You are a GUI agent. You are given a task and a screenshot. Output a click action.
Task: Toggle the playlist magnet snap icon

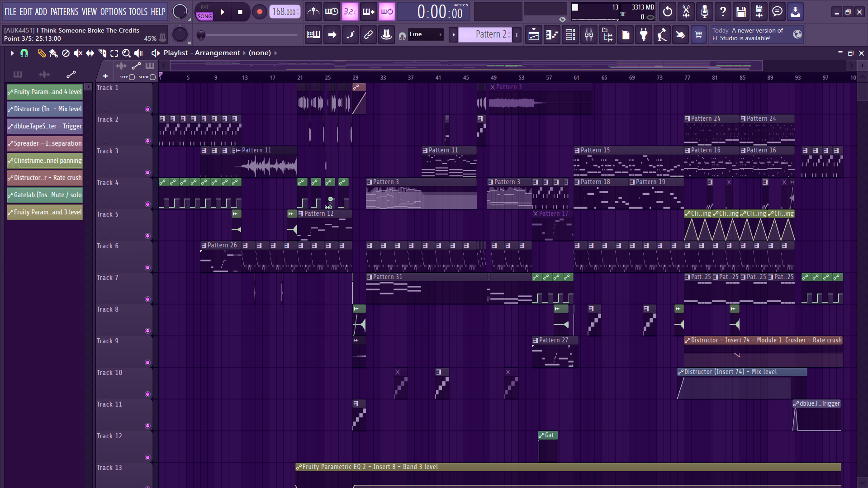24,53
